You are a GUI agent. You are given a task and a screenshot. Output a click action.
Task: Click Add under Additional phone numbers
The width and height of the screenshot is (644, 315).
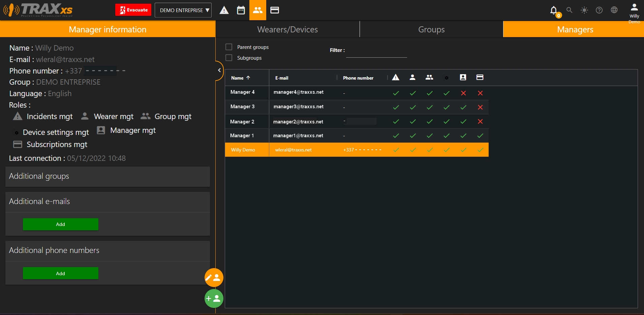tap(61, 273)
